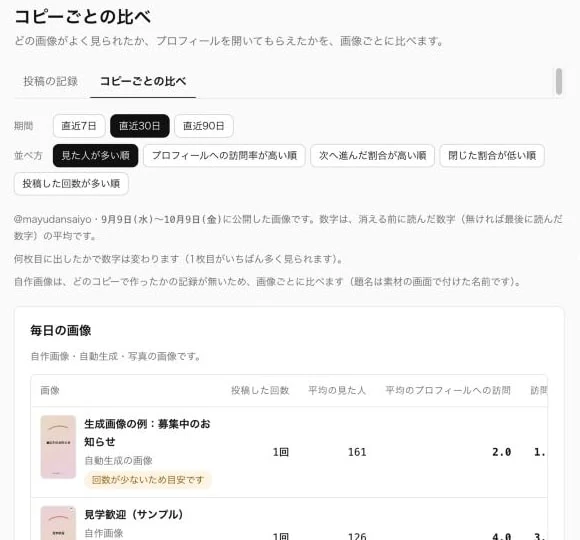Click the 平均の見た人 column header
The height and width of the screenshot is (540, 580).
pos(337,391)
